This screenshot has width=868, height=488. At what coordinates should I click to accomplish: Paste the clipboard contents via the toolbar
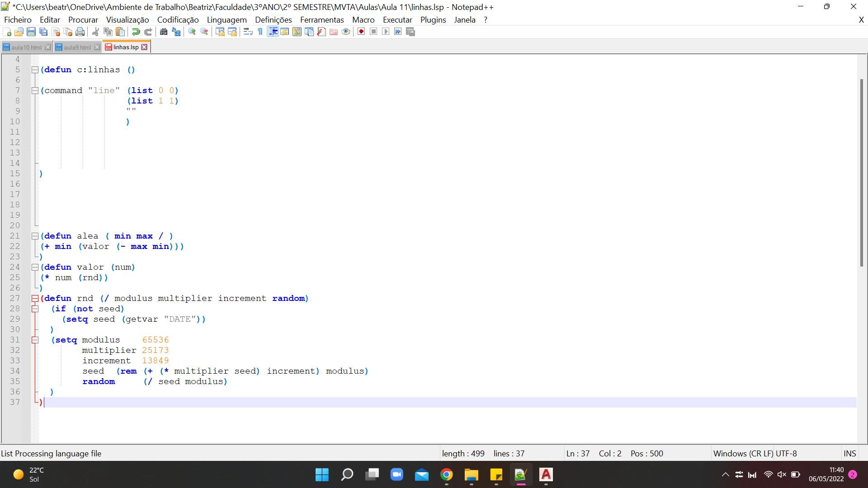(x=120, y=32)
